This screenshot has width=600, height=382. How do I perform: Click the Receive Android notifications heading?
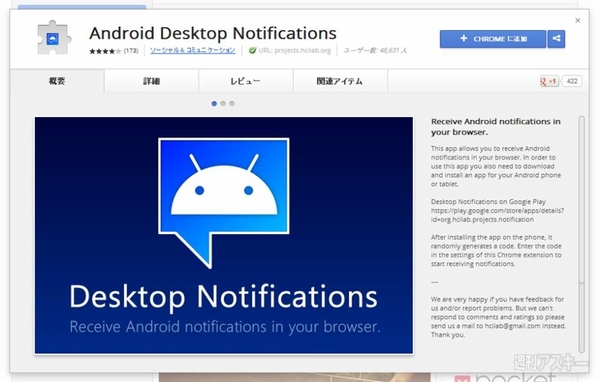point(496,127)
